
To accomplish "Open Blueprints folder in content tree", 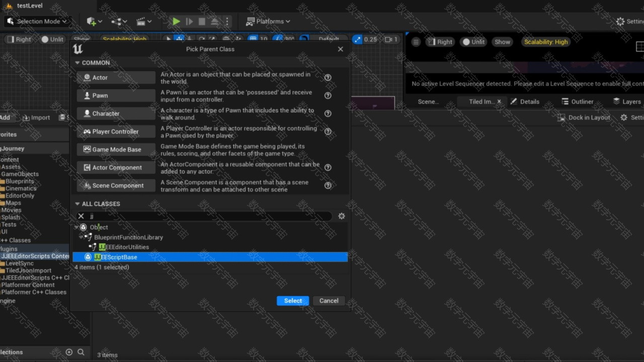I will click(20, 181).
